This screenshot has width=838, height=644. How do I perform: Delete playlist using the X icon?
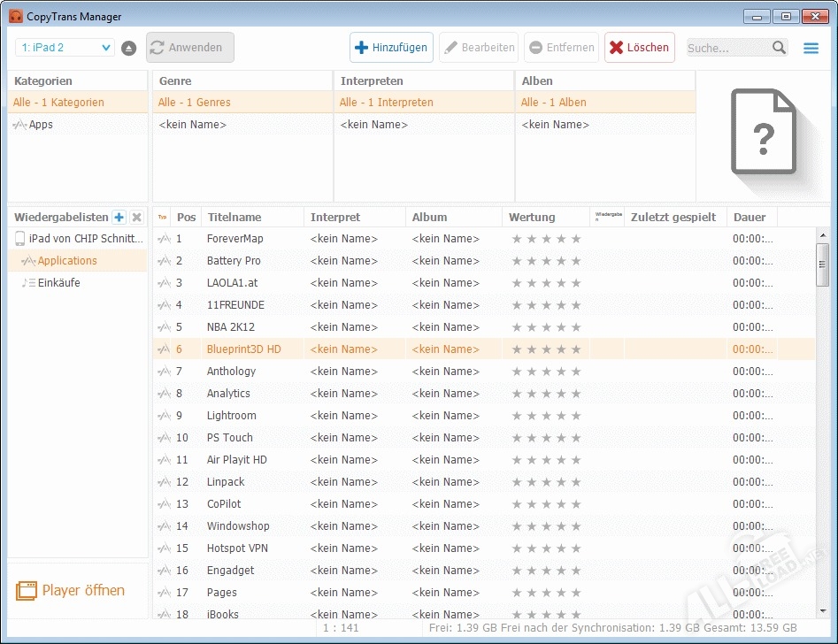click(x=136, y=218)
